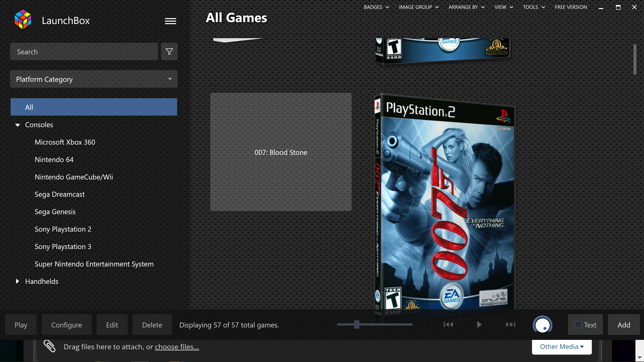644x362 pixels.
Task: Click the scroll-down arrow at bottom right
Action: (x=639, y=357)
